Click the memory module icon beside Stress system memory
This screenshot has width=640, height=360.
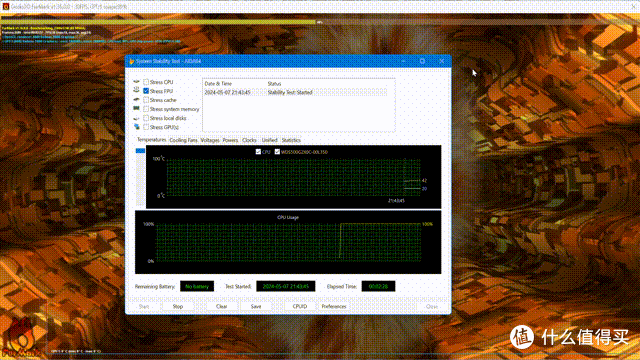pos(136,109)
